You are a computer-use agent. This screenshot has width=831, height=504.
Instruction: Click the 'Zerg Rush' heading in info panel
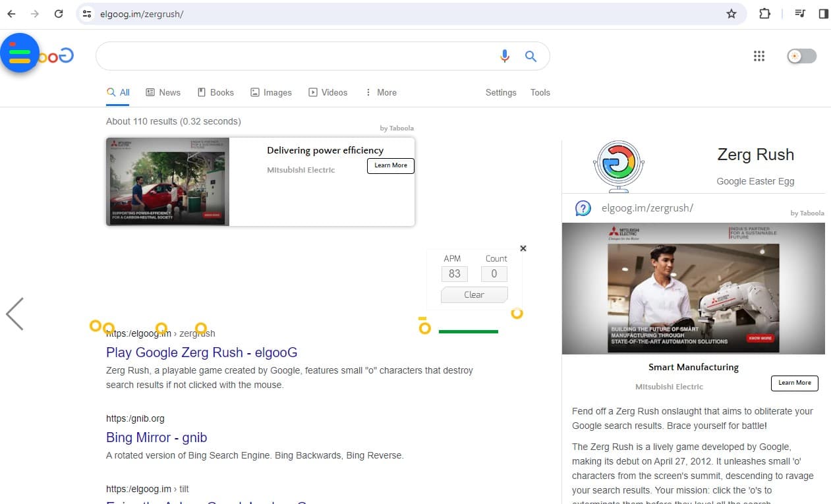pos(755,155)
